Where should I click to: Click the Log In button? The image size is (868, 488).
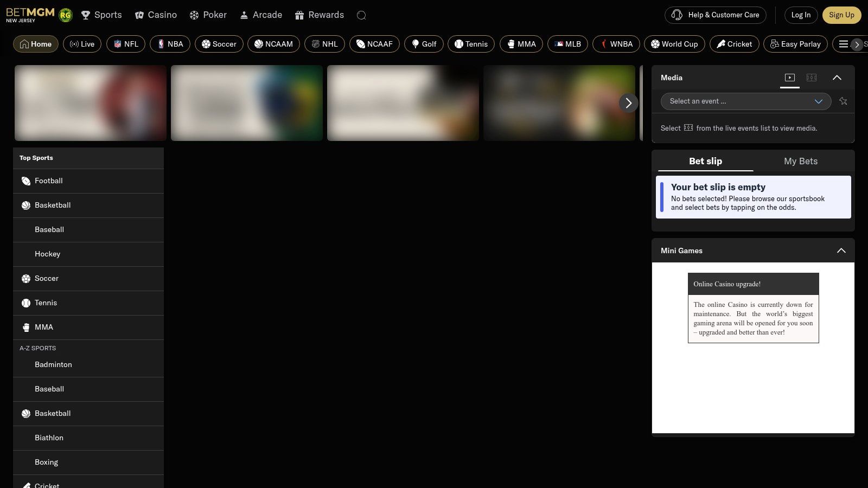(x=801, y=15)
